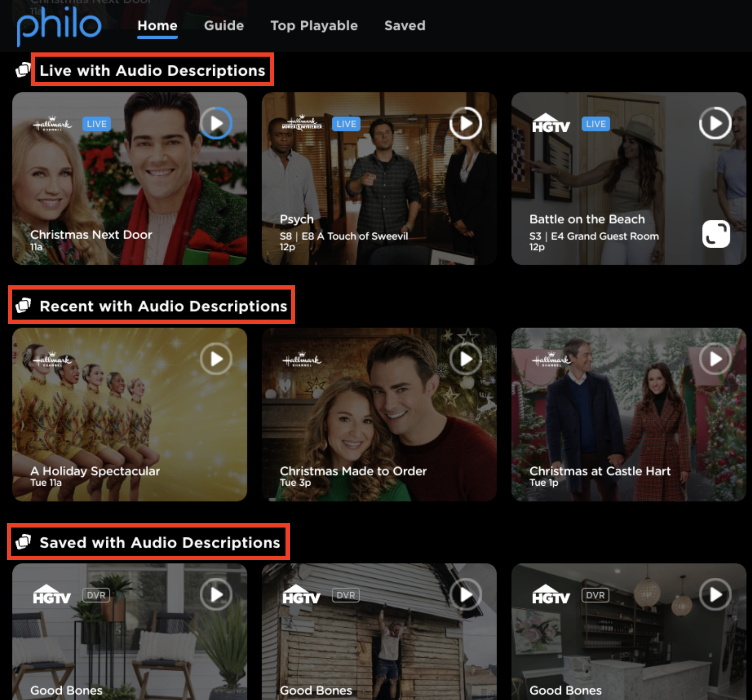Open the third Good Bones card

628,632
